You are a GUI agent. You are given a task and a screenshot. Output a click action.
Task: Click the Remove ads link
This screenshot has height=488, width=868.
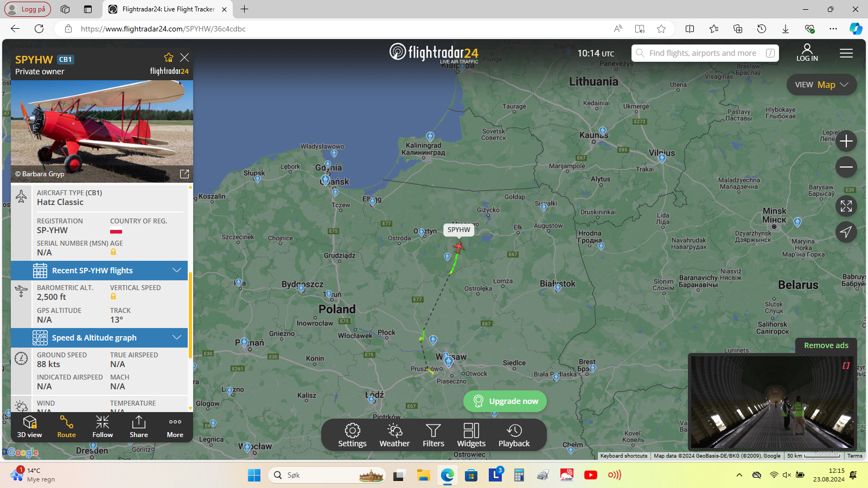tap(826, 345)
